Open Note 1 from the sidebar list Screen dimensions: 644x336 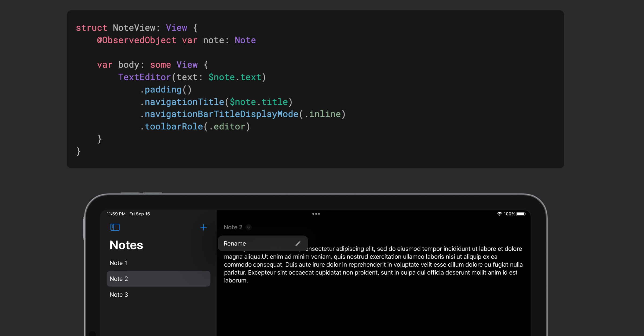[118, 263]
